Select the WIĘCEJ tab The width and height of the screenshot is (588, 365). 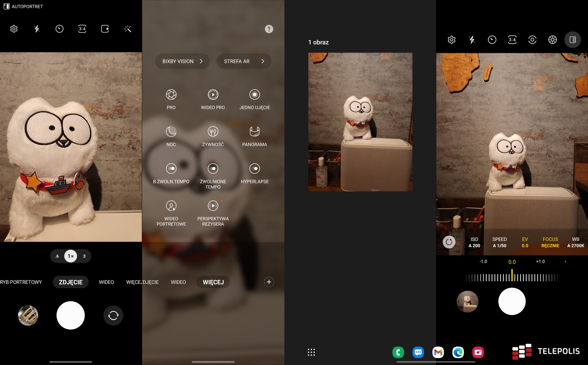213,282
